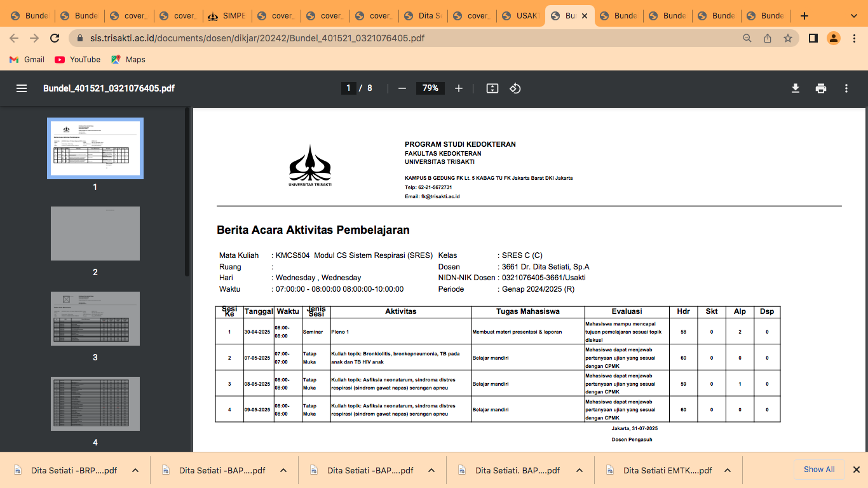The width and height of the screenshot is (868, 488).
Task: Click the browser forward arrow
Action: point(34,38)
